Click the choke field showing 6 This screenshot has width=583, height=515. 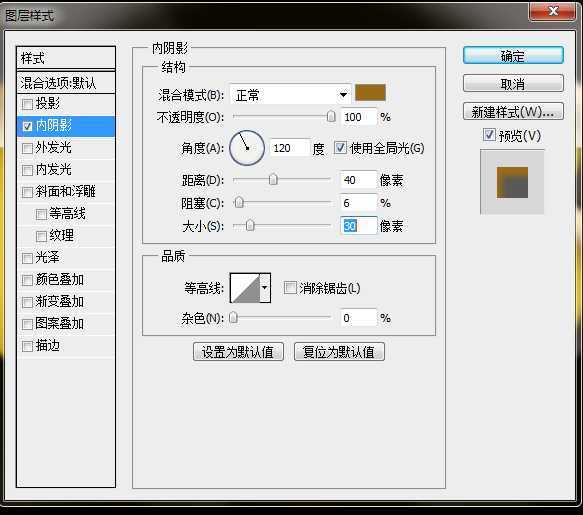(x=358, y=203)
